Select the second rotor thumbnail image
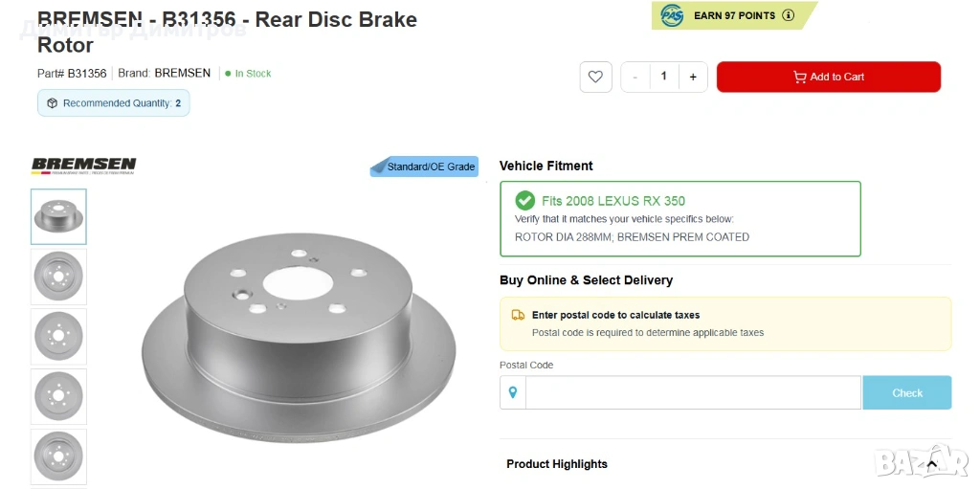 pyautogui.click(x=58, y=277)
